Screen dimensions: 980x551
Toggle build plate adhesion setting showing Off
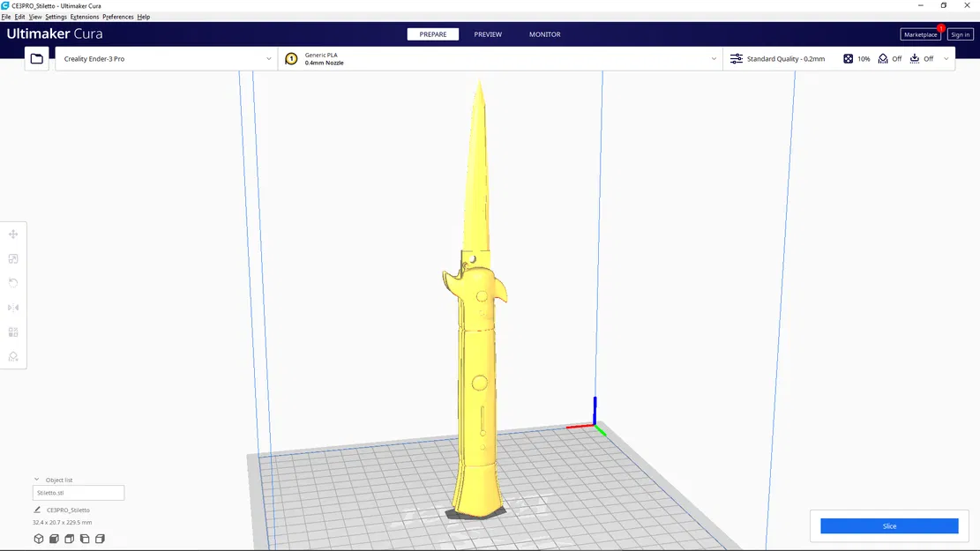[x=924, y=58]
